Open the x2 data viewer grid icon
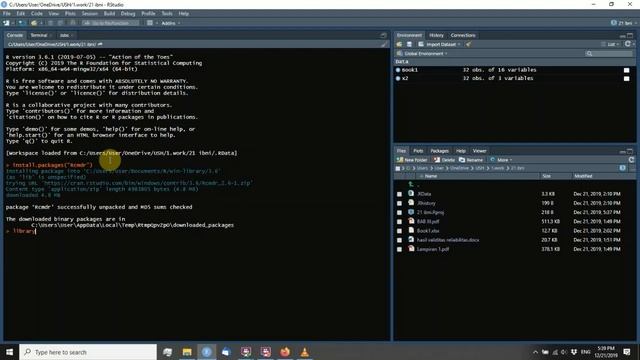The height and width of the screenshot is (360, 640). [x=627, y=78]
